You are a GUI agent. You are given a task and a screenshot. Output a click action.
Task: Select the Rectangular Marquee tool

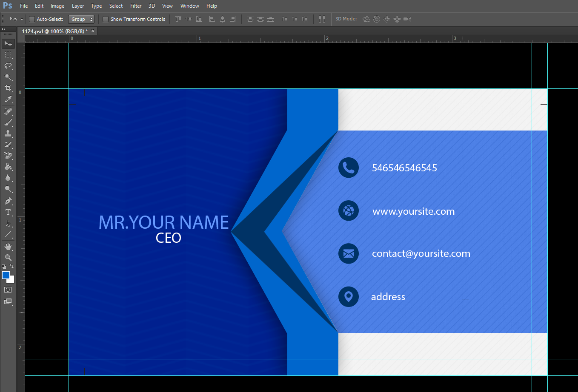point(8,54)
